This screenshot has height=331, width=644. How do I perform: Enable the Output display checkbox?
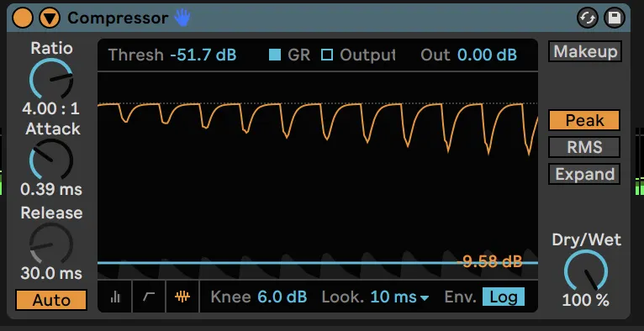tap(327, 55)
